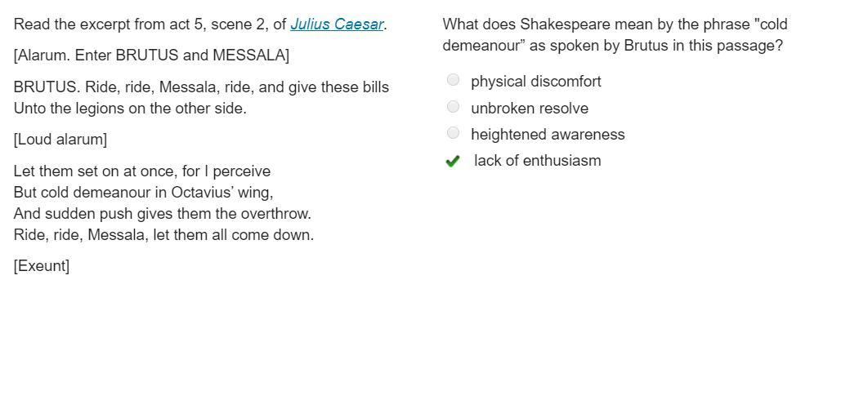
Task: Pick the 'heightened awareness' radio button
Action: (x=453, y=133)
